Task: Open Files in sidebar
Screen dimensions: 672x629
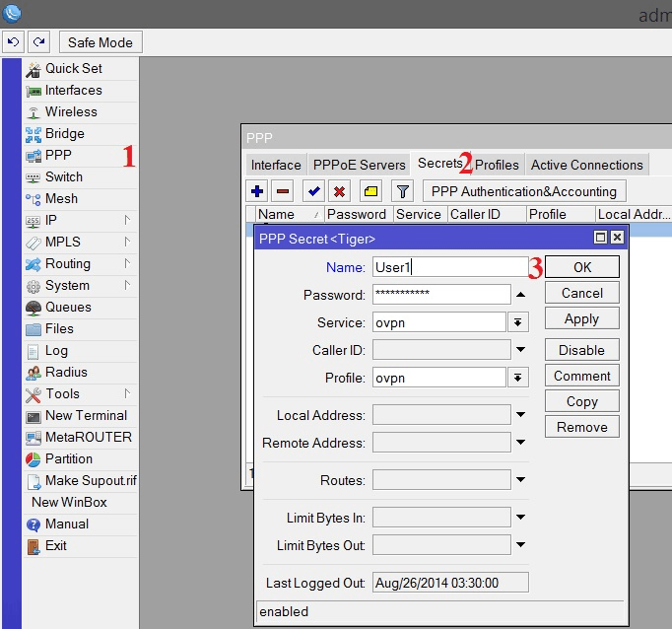Action: point(81,329)
